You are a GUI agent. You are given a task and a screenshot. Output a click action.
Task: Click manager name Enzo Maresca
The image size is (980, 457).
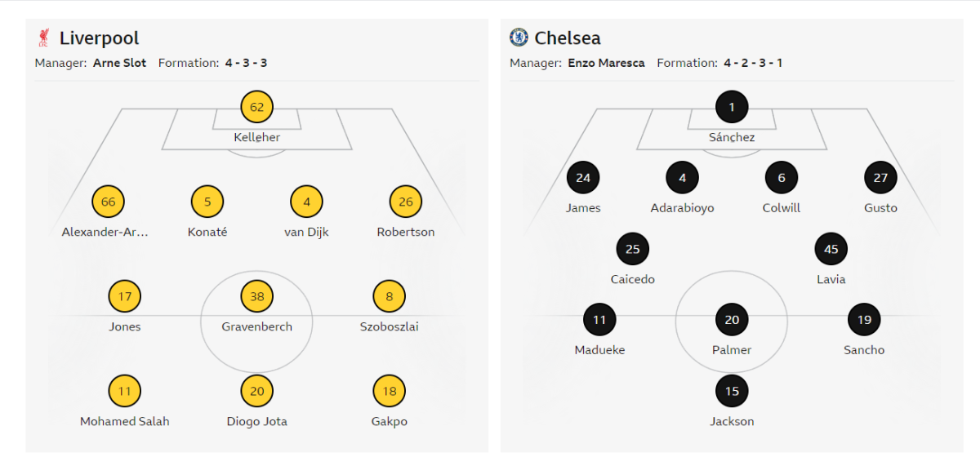pos(606,63)
